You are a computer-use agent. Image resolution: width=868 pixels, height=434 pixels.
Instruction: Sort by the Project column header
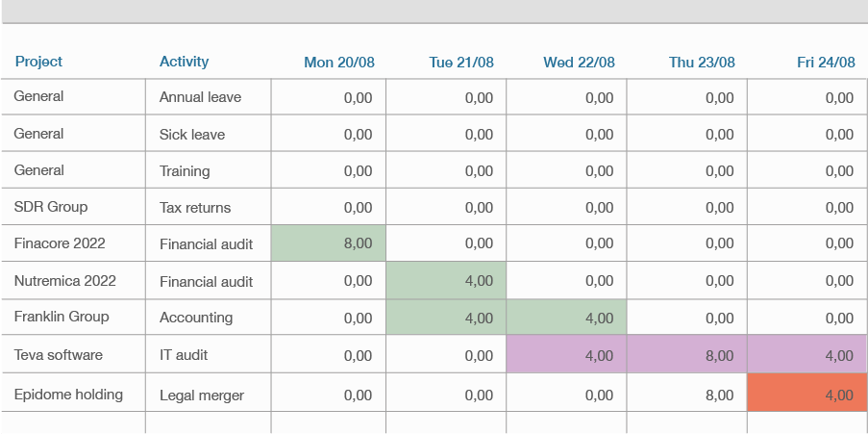(x=38, y=62)
